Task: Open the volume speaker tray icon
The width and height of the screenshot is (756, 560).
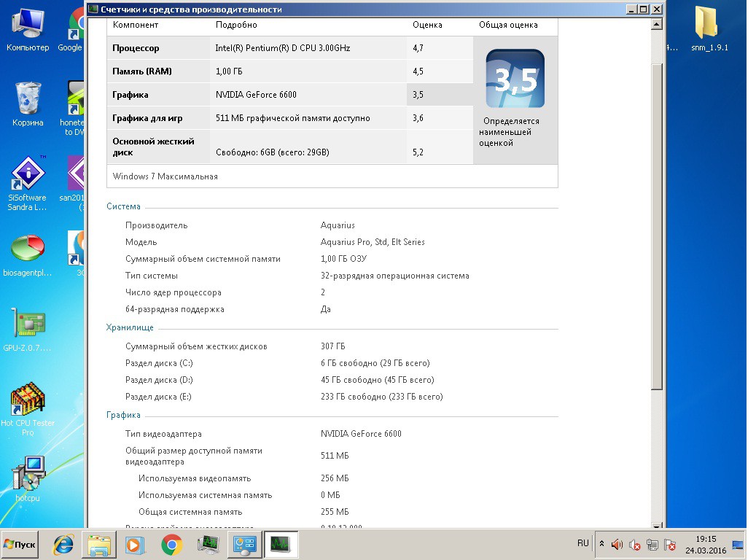Action: point(617,545)
